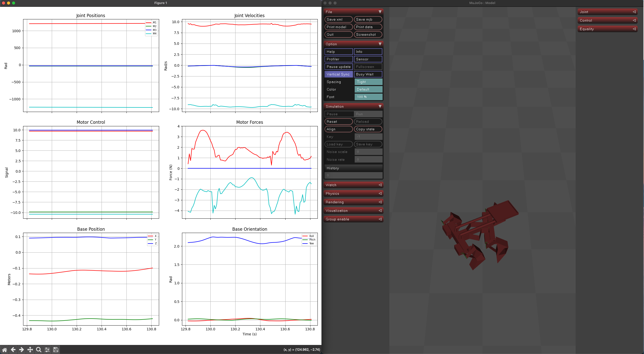Expand the Physics panel

353,193
